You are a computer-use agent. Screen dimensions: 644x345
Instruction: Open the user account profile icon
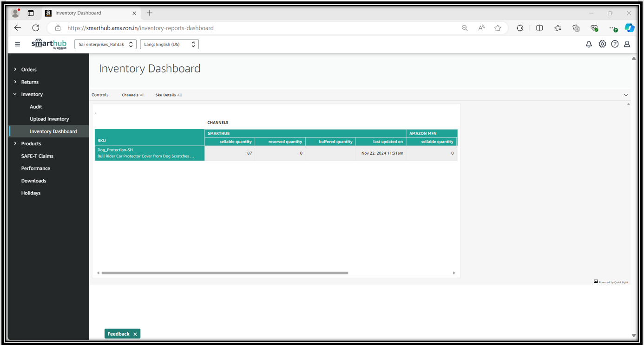[x=627, y=44]
